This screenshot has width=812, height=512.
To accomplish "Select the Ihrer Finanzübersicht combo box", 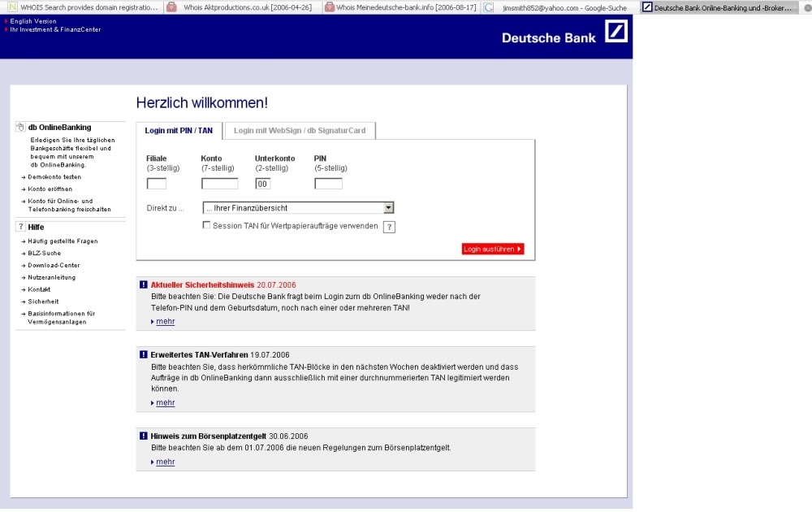I will 298,208.
